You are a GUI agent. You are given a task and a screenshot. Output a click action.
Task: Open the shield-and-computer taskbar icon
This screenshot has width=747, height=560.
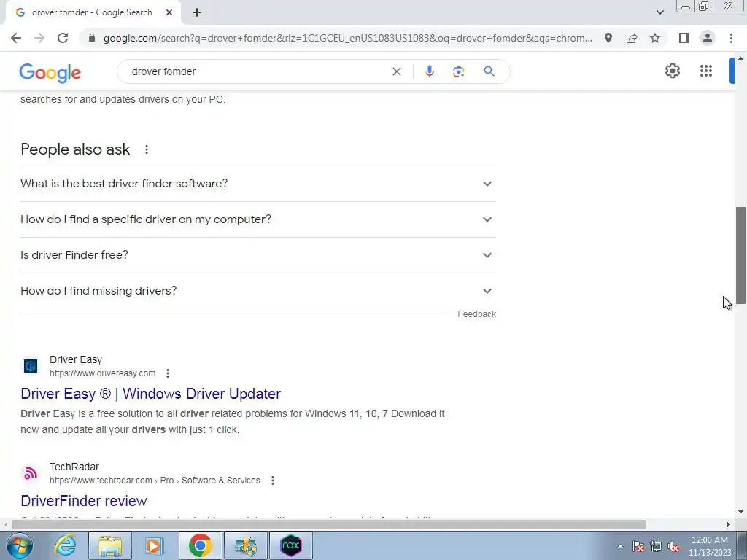(x=245, y=545)
